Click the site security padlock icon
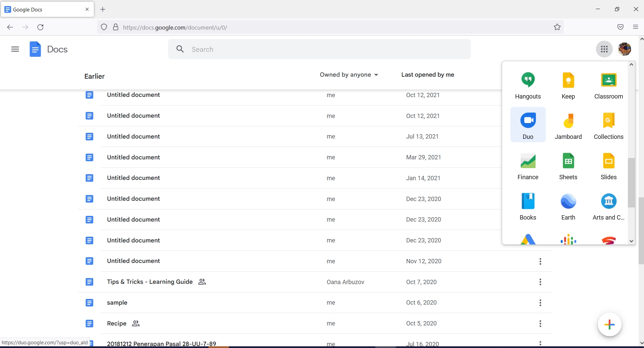This screenshot has height=348, width=644. (x=116, y=27)
